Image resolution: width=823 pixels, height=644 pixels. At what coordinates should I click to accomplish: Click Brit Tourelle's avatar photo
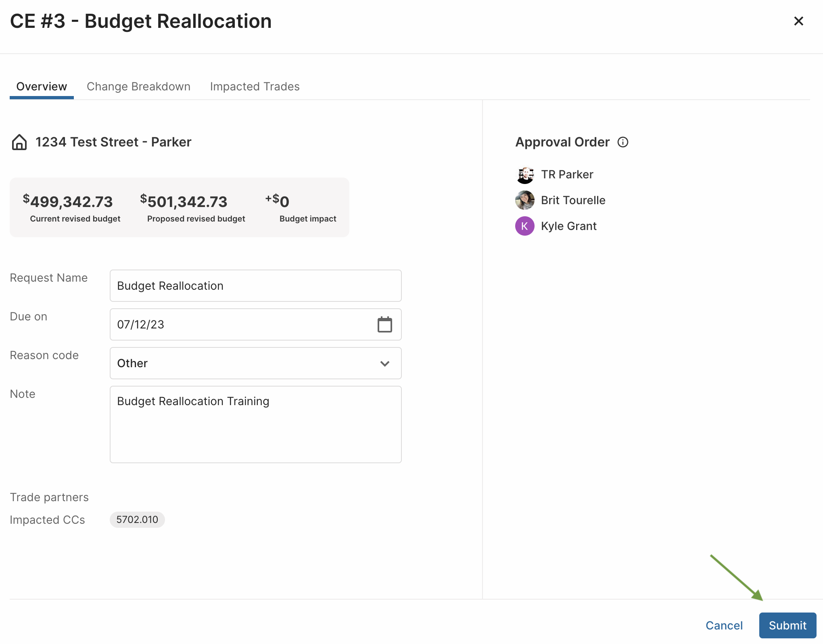(x=525, y=200)
